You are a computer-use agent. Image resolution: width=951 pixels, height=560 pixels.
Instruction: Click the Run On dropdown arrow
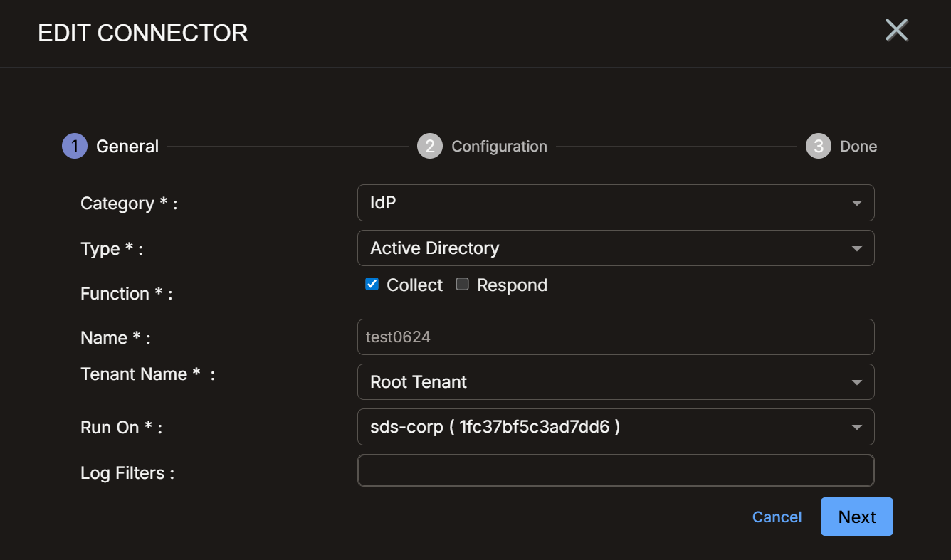pos(856,428)
